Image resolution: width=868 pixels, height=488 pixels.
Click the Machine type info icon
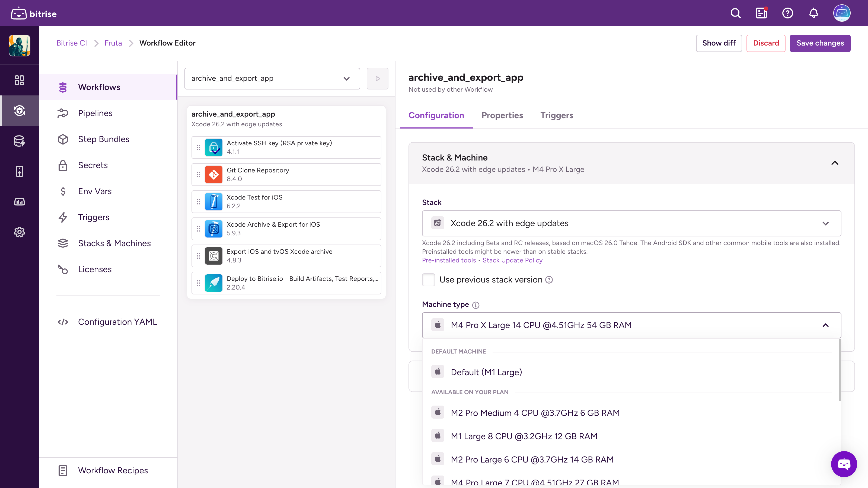point(476,305)
